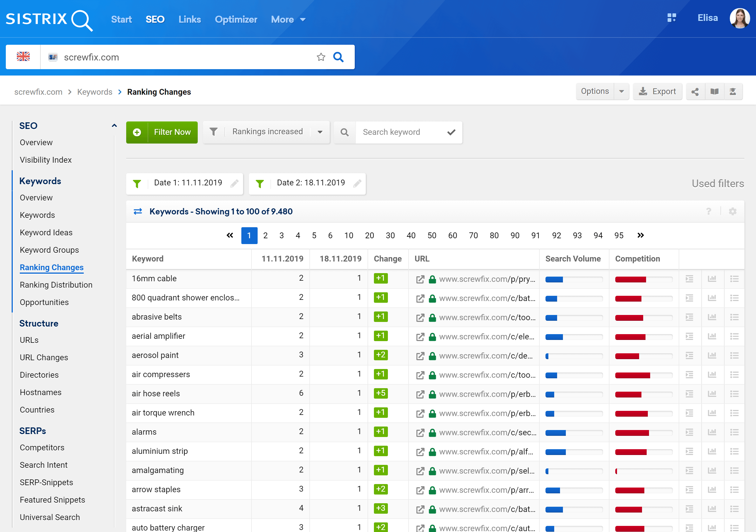This screenshot has height=532, width=756.
Task: Click the Elisa username
Action: point(708,18)
